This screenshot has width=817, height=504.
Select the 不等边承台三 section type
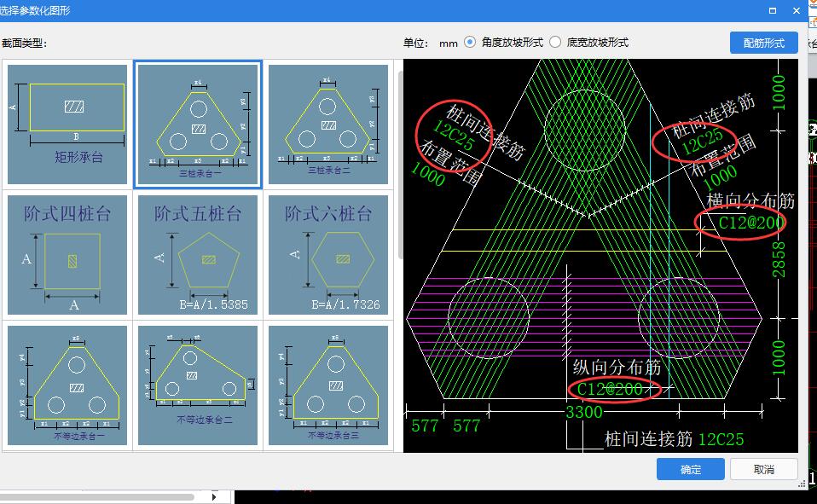327,384
